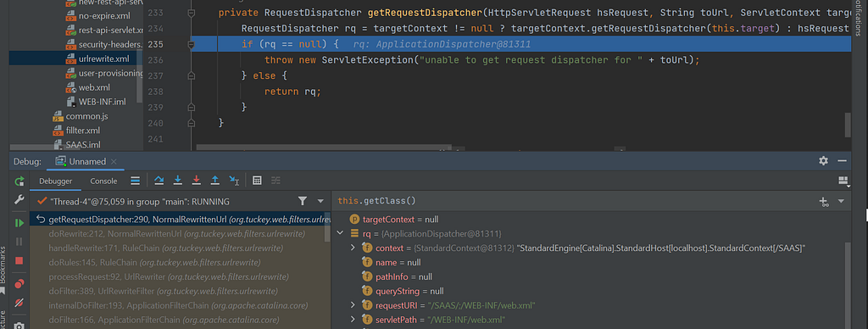
Task: Open View Breakpoints red circles icon
Action: (x=19, y=283)
